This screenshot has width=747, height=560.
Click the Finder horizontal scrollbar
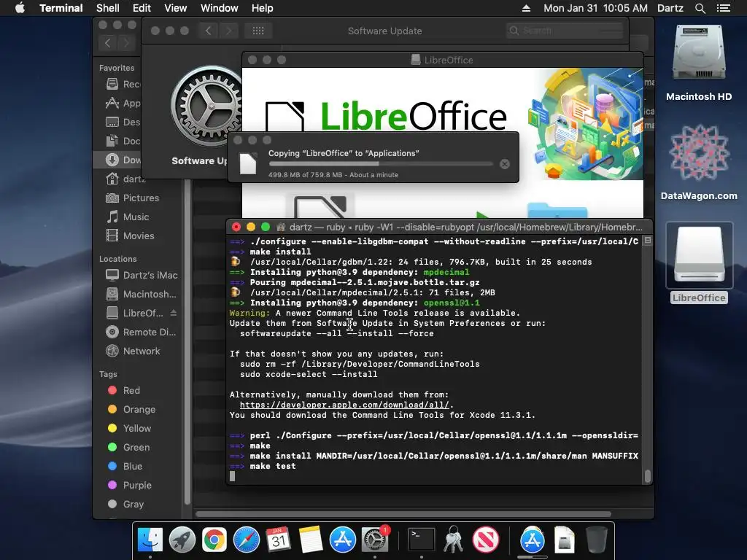[403, 514]
